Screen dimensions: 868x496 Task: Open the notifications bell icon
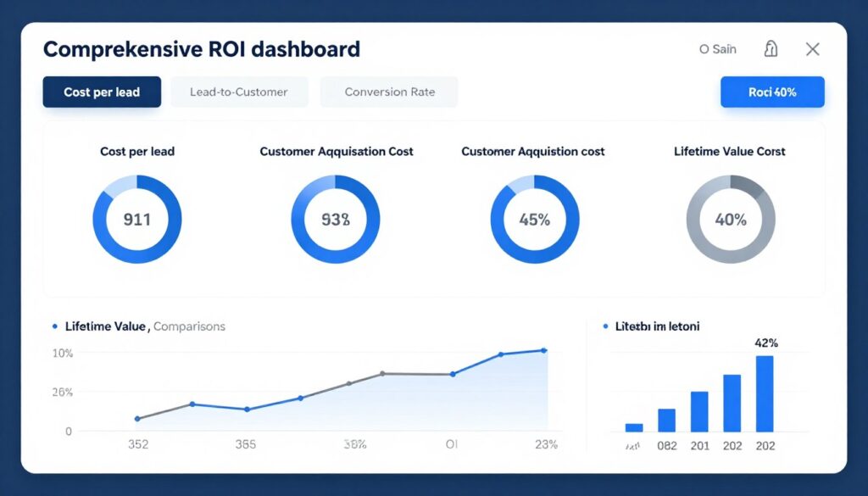tap(771, 49)
